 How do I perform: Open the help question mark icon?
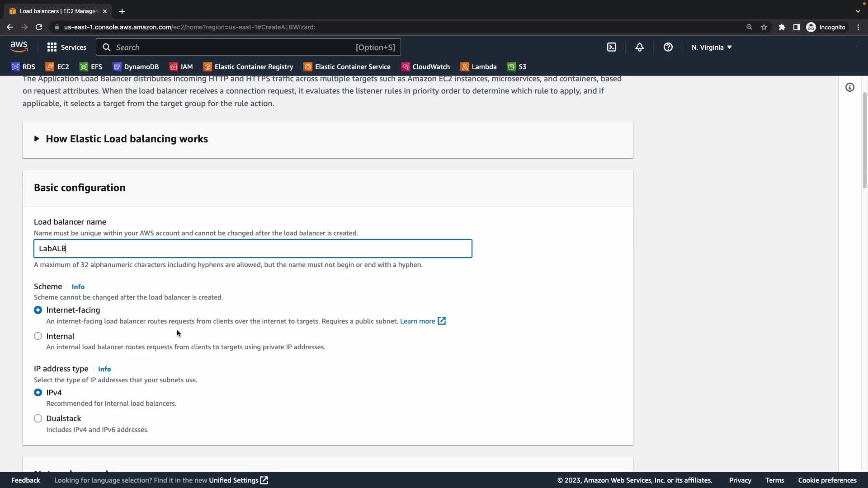tap(668, 47)
